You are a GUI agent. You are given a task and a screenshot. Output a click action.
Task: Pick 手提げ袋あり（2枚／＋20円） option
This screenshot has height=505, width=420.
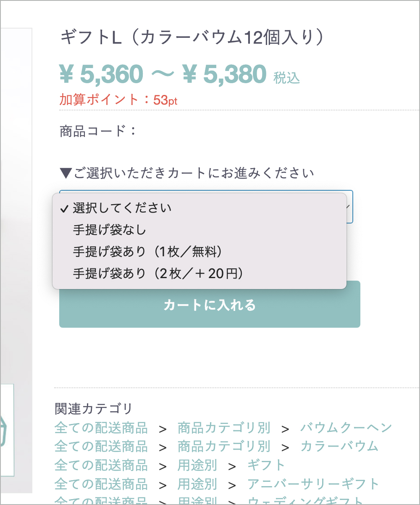point(199,274)
